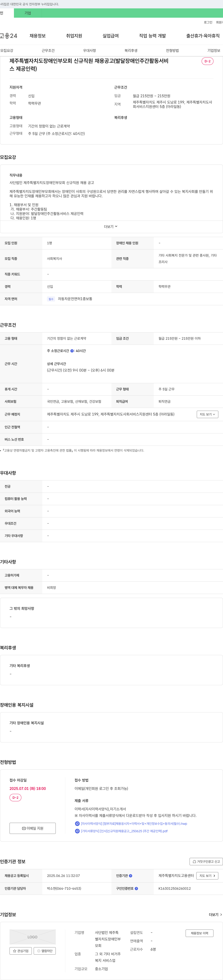Expand 더보기 in the job description
The width and height of the screenshot is (223, 980).
111,227
